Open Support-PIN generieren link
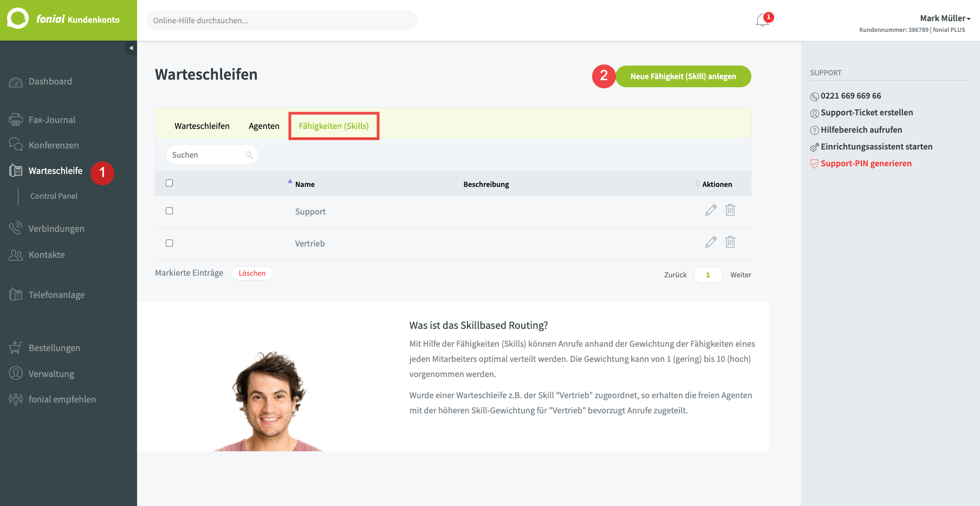The image size is (980, 506). (866, 164)
